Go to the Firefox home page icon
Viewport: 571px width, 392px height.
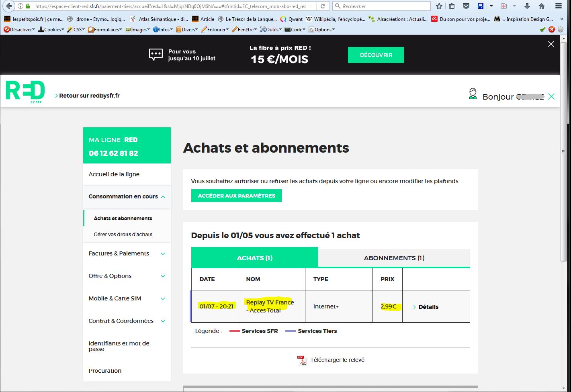542,6
